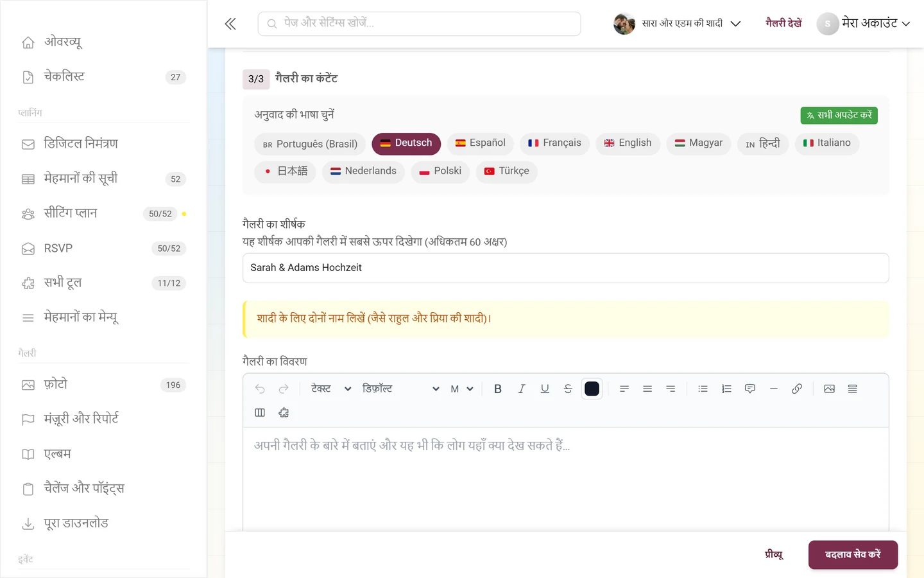The width and height of the screenshot is (924, 578).
Task: Toggle bold formatting
Action: tap(498, 389)
